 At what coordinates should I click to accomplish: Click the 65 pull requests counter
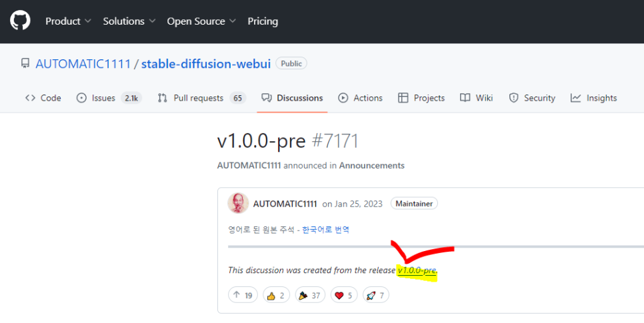click(238, 98)
